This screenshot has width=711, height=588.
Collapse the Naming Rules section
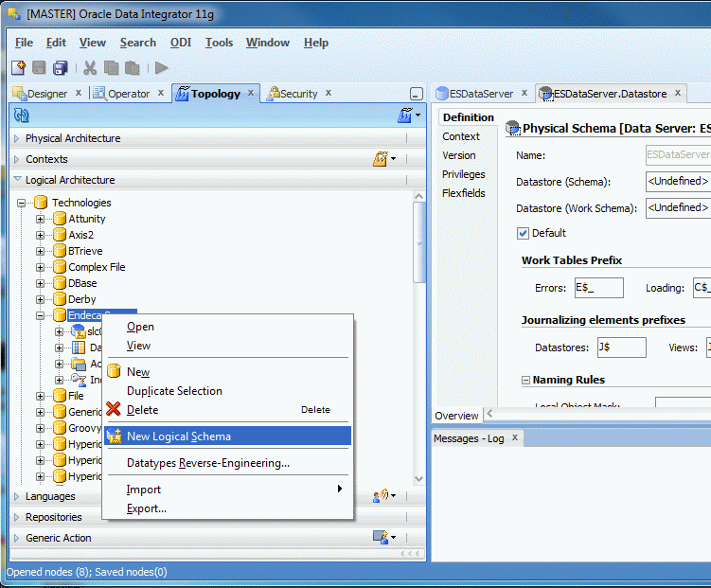click(x=525, y=380)
